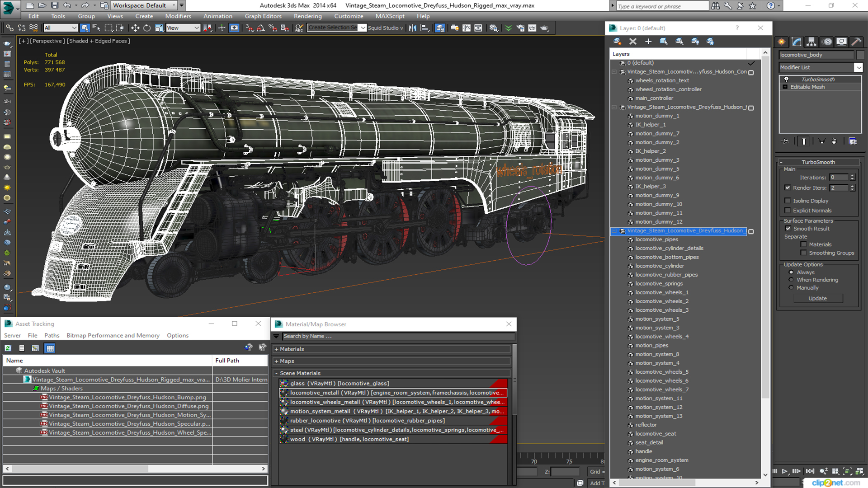The height and width of the screenshot is (488, 868).
Task: Open the MAXScript menu
Action: click(x=390, y=16)
